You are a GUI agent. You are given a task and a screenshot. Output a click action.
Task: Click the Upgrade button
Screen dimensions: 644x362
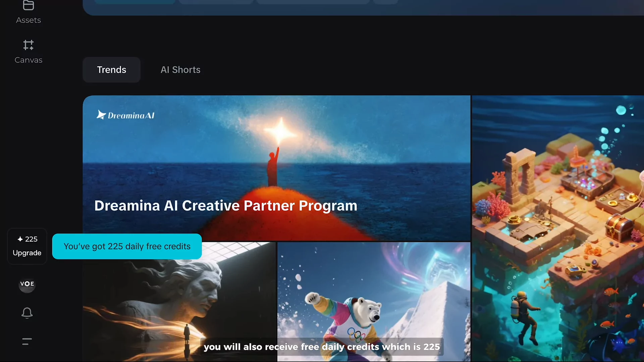[27, 253]
